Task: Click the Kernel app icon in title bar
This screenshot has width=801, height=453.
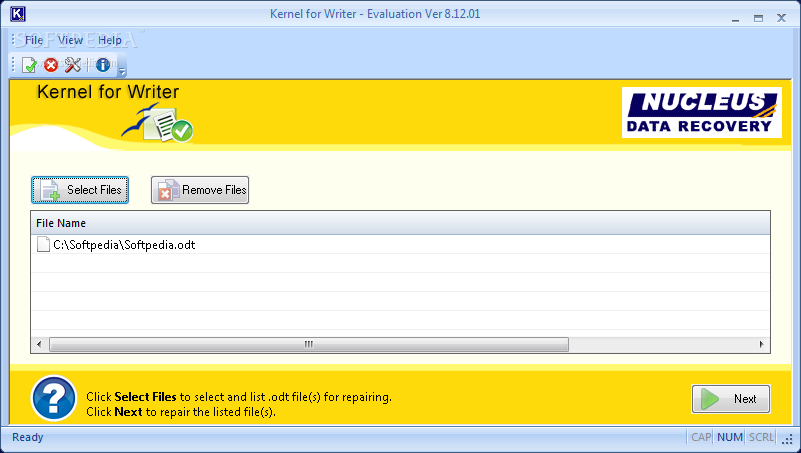Action: [x=17, y=14]
